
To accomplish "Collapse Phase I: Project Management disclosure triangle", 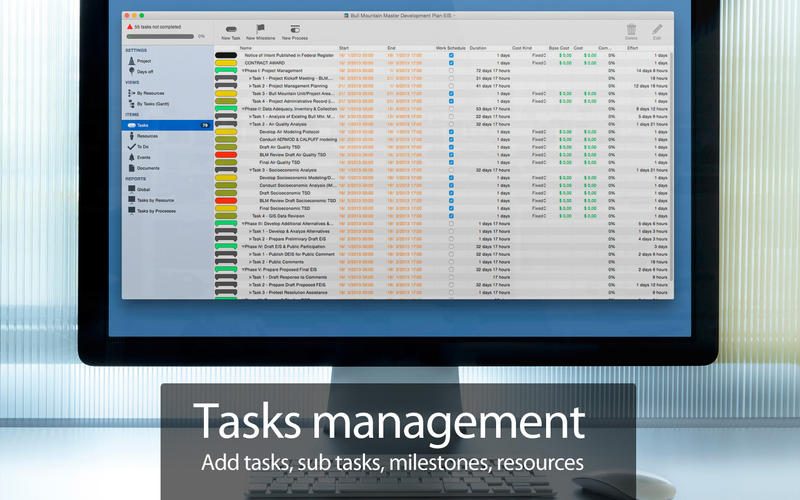I will 243,71.
